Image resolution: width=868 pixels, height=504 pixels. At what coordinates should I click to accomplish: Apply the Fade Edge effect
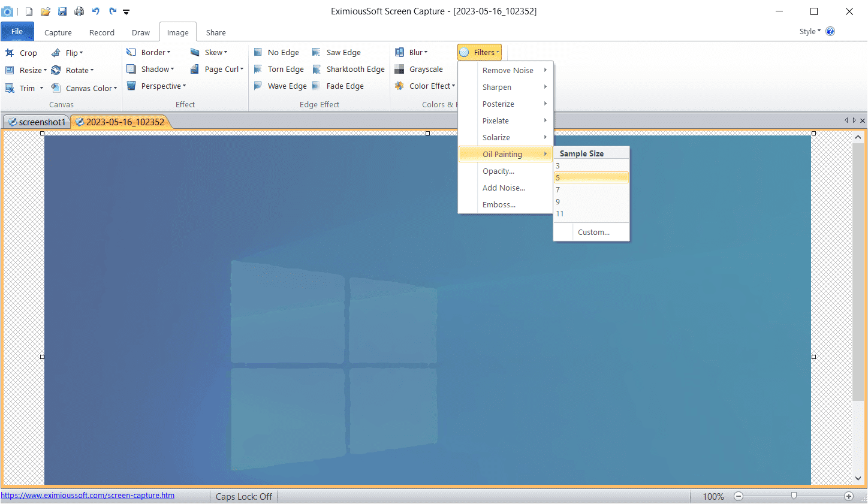[338, 86]
